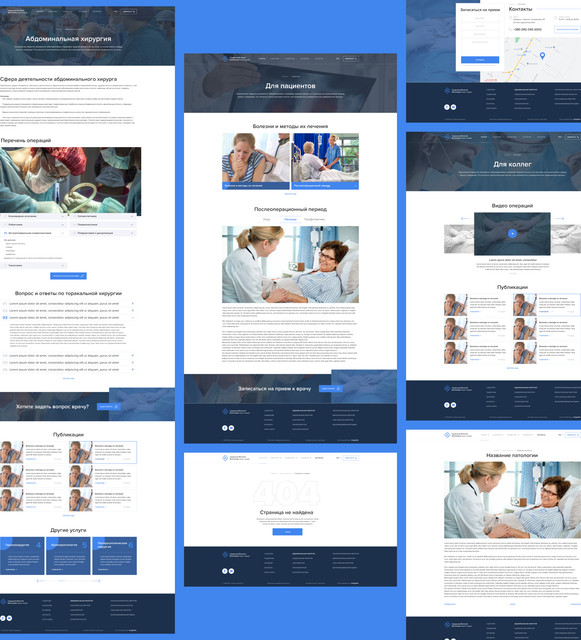Open the coughing woman card in Болезни и методы
581x640 pixels.
(256, 161)
